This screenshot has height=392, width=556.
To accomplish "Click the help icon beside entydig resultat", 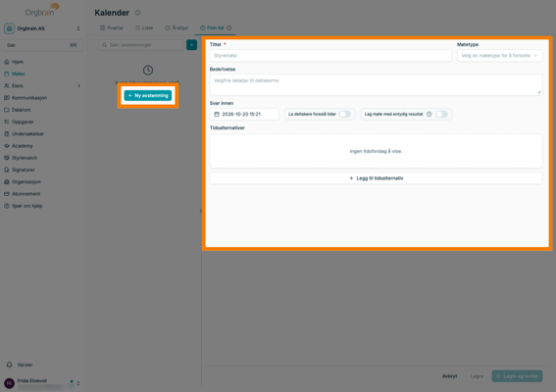I will coord(429,114).
